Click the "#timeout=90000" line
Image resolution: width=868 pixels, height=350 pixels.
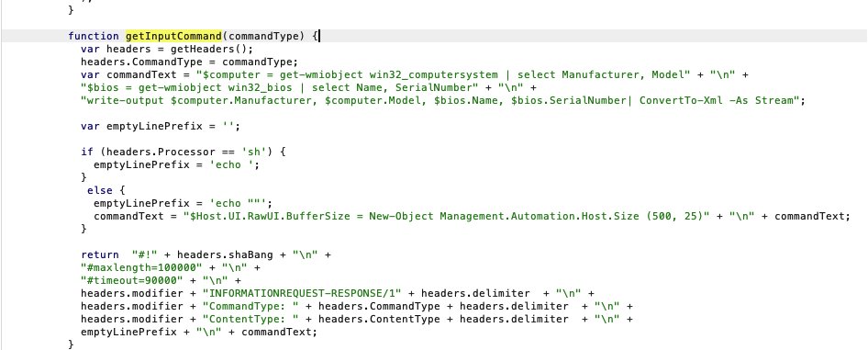(x=161, y=280)
